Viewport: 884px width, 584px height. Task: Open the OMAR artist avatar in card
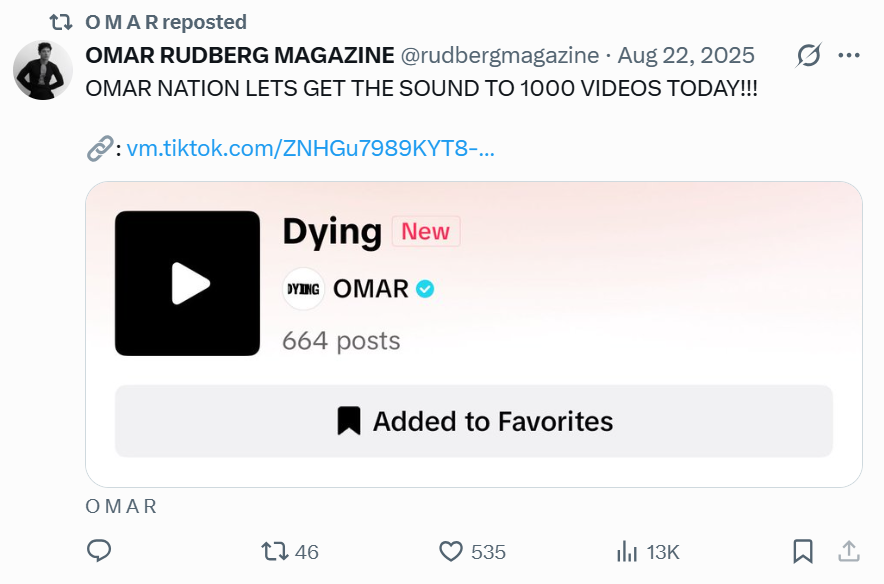[x=303, y=289]
